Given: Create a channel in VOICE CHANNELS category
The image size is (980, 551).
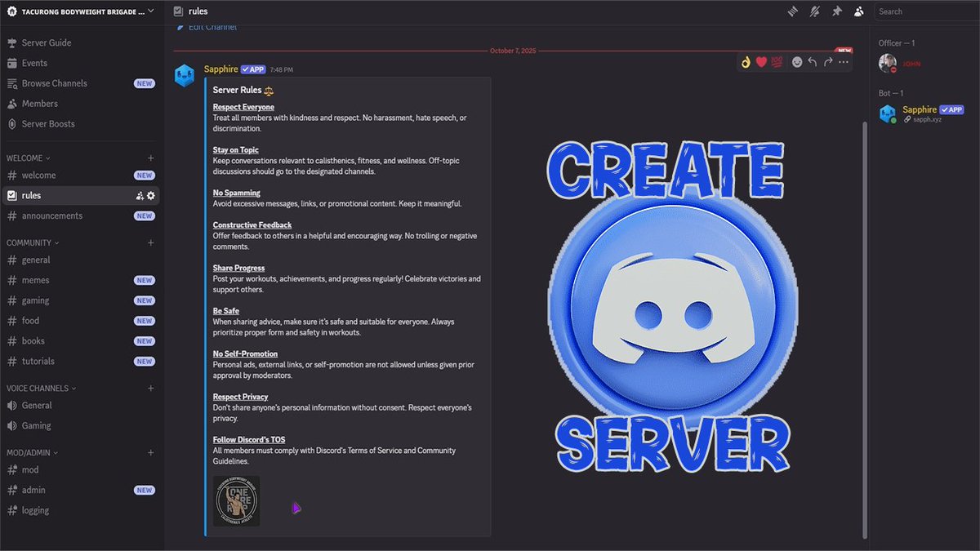Looking at the screenshot, I should [150, 389].
